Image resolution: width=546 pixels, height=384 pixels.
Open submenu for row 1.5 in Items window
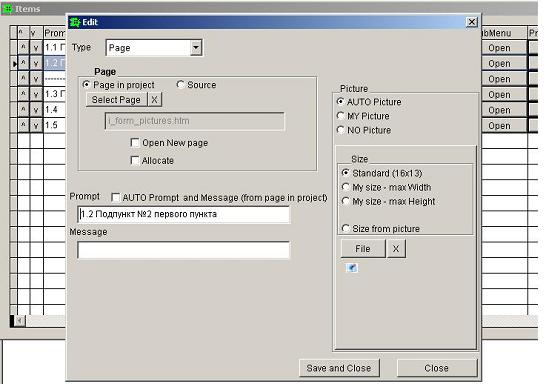coord(504,126)
